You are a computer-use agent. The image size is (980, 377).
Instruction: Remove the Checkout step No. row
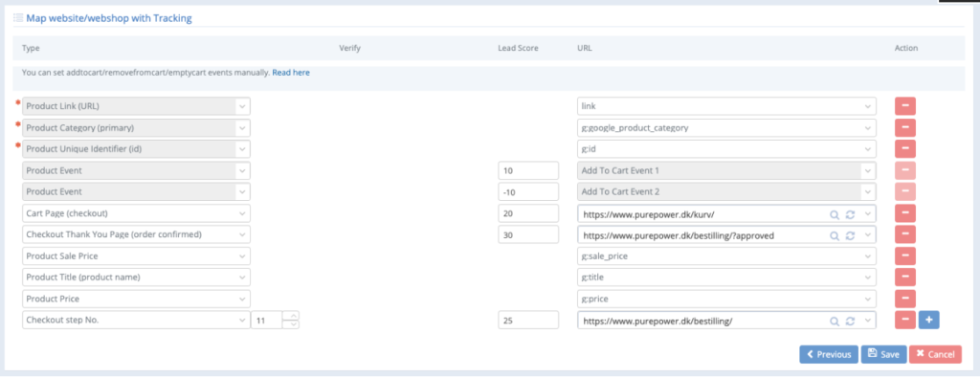pyautogui.click(x=905, y=321)
